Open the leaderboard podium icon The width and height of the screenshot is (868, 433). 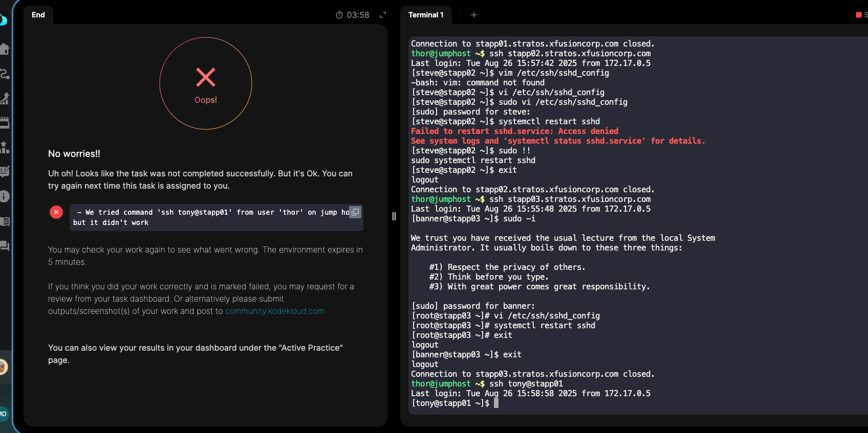5,147
